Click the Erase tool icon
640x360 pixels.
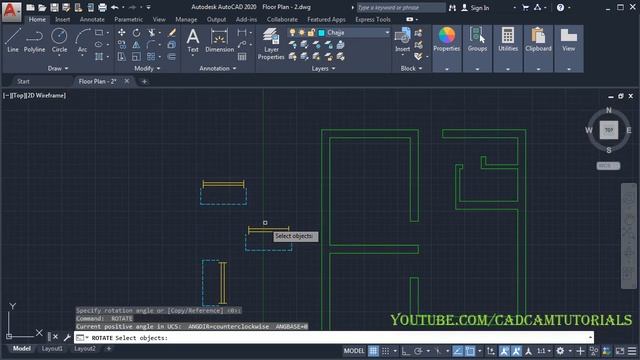pyautogui.click(x=172, y=33)
